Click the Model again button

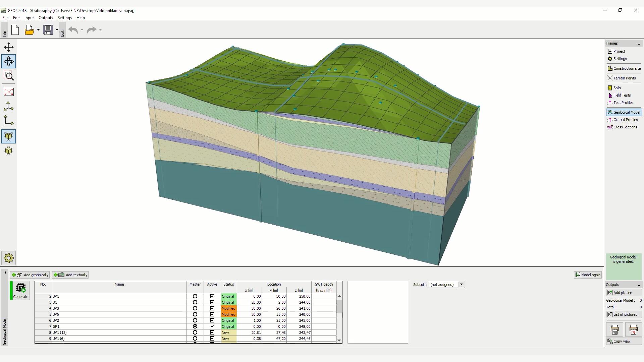(588, 275)
